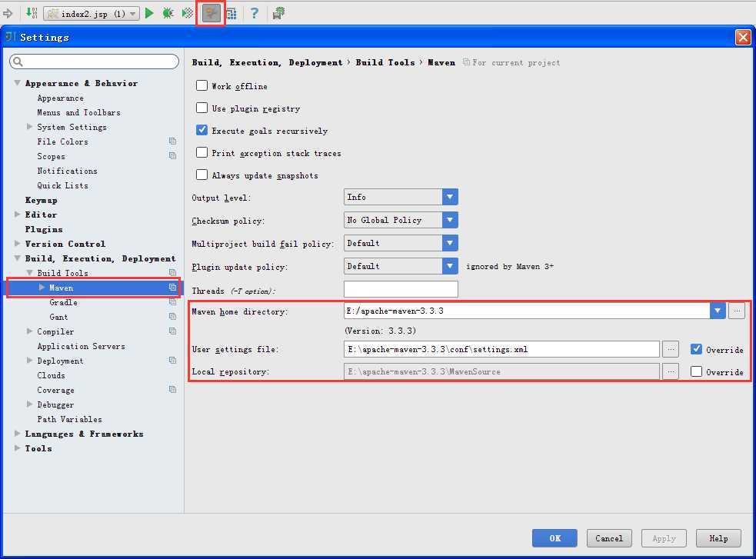
Task: Select Clouds settings page
Action: tap(51, 375)
